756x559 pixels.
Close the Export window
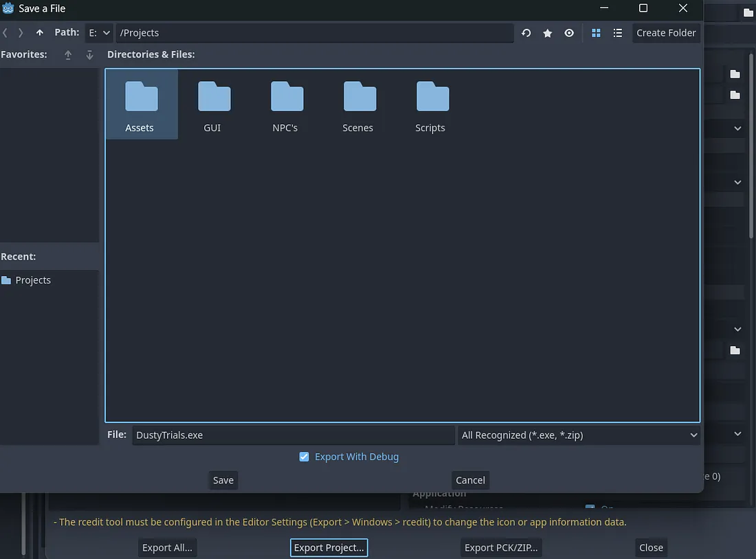click(x=651, y=547)
